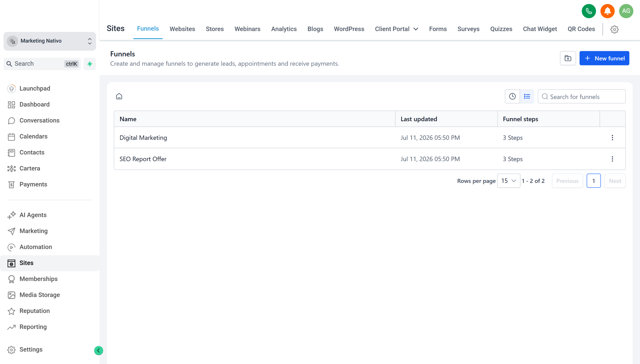Click the sidebar Search box
Image resolution: width=640 pixels, height=364 pixels.
(x=42, y=64)
